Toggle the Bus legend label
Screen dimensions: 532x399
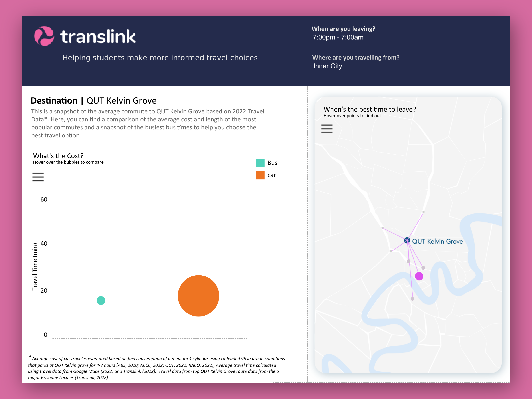point(272,163)
